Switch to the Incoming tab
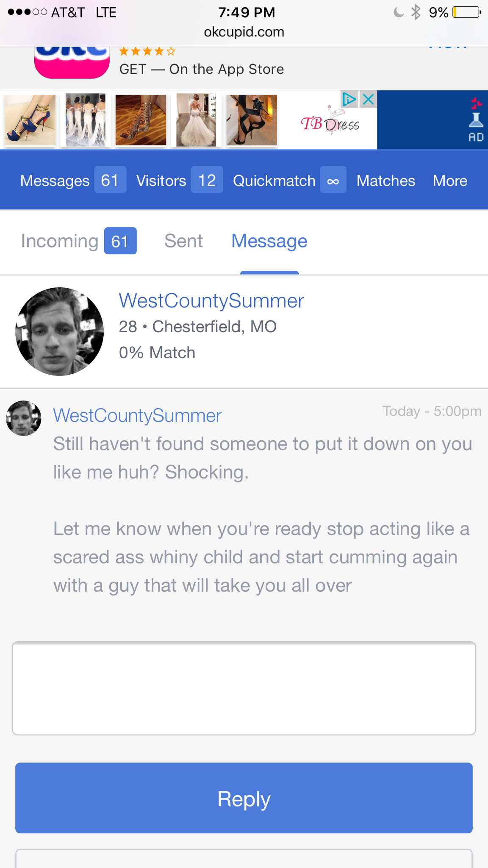Screen dimensions: 488x868 point(60,241)
